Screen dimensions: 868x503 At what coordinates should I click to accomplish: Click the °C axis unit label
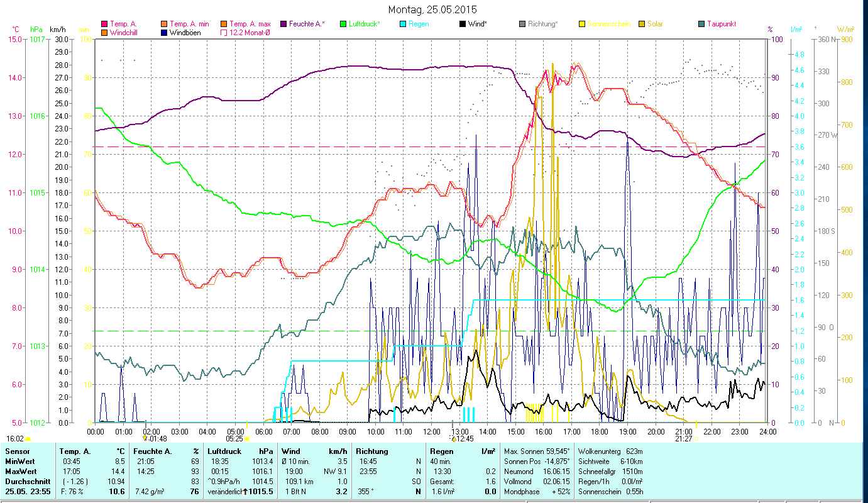click(16, 29)
